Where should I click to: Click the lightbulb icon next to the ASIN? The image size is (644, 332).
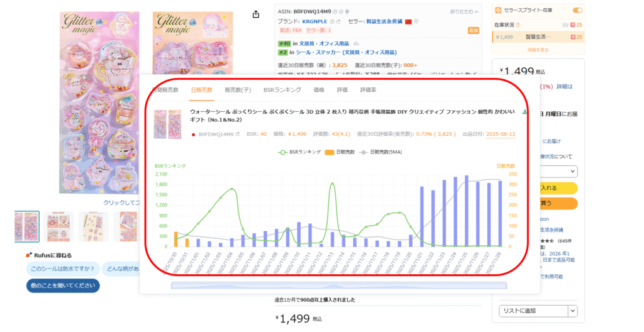pos(348,11)
